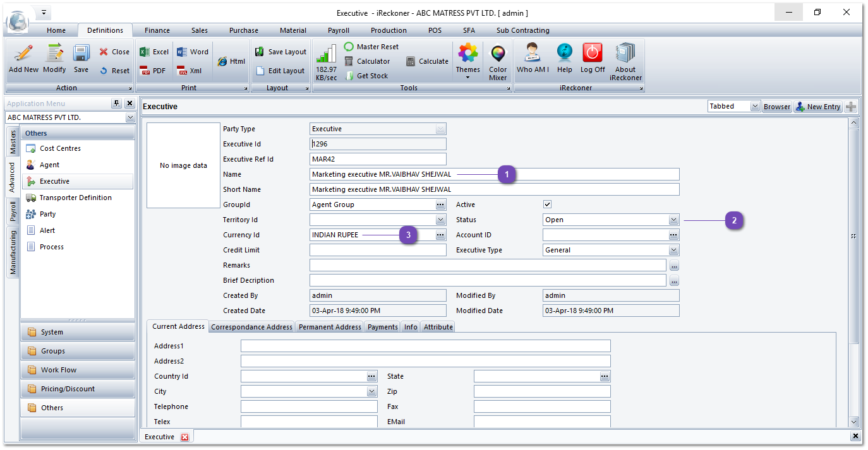The width and height of the screenshot is (868, 450).
Task: Open the Permanent Address tab
Action: pyautogui.click(x=330, y=327)
